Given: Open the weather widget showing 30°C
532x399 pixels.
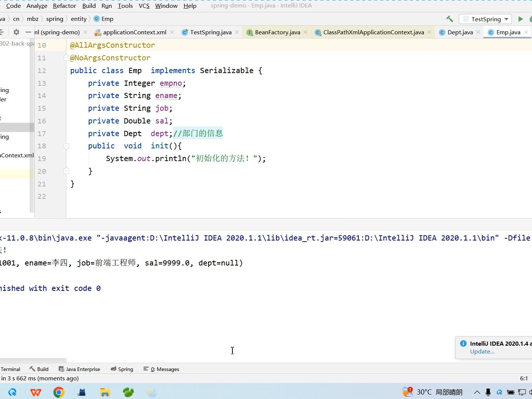Looking at the screenshot, I should 432,392.
